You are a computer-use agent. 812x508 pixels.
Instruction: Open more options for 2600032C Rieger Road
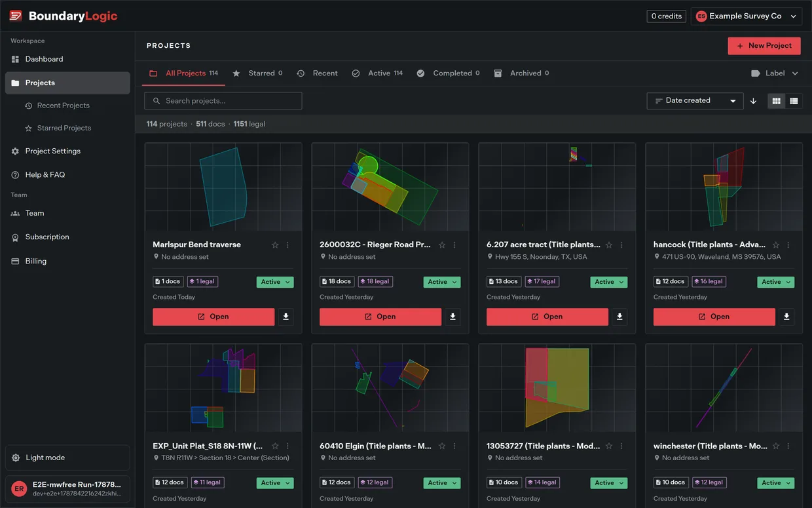pyautogui.click(x=454, y=245)
